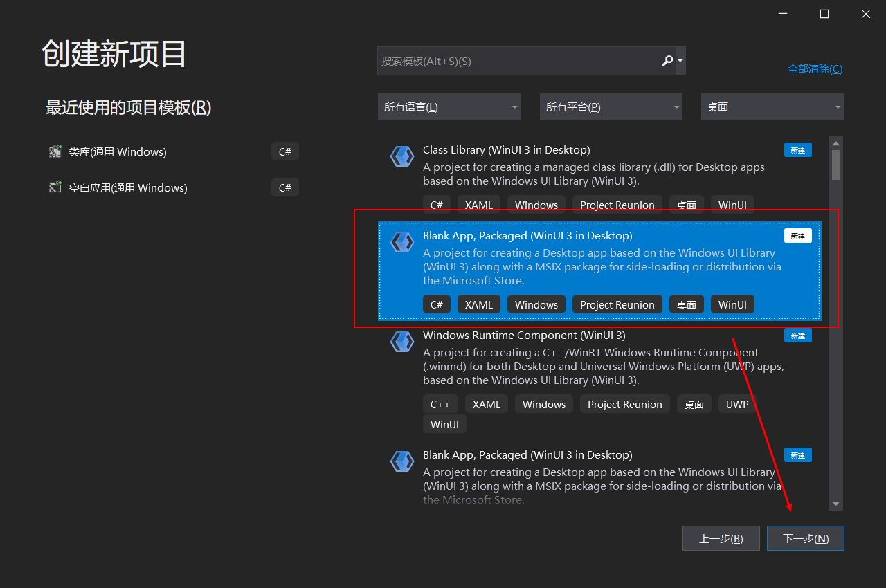
Task: Click C# tag in highlighted Blank App
Action: pyautogui.click(x=437, y=304)
